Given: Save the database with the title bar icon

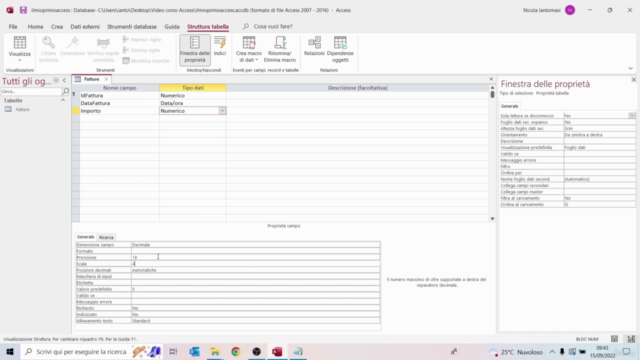Looking at the screenshot, I should [23, 10].
